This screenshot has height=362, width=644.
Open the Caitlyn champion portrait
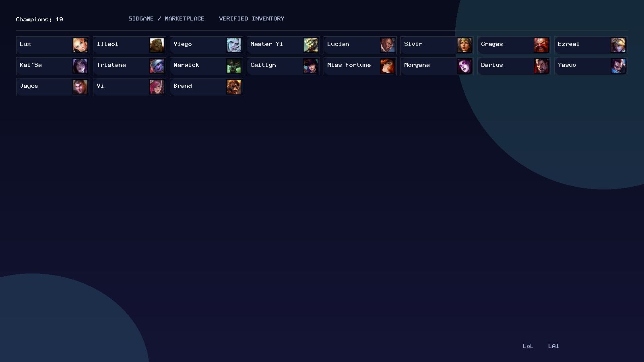click(x=311, y=66)
